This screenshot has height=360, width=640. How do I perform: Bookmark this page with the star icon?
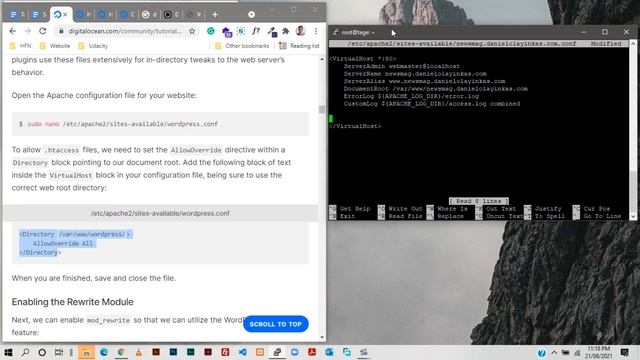tap(192, 31)
